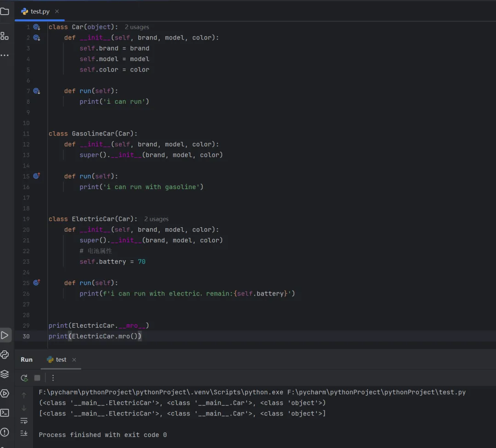Click 'class Car(object):' declaration
The image size is (496, 448).
coord(83,27)
